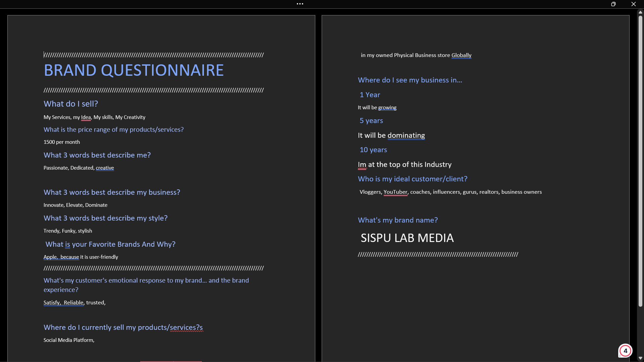The width and height of the screenshot is (644, 362).
Task: Open the round badge showing 4
Action: tap(625, 351)
